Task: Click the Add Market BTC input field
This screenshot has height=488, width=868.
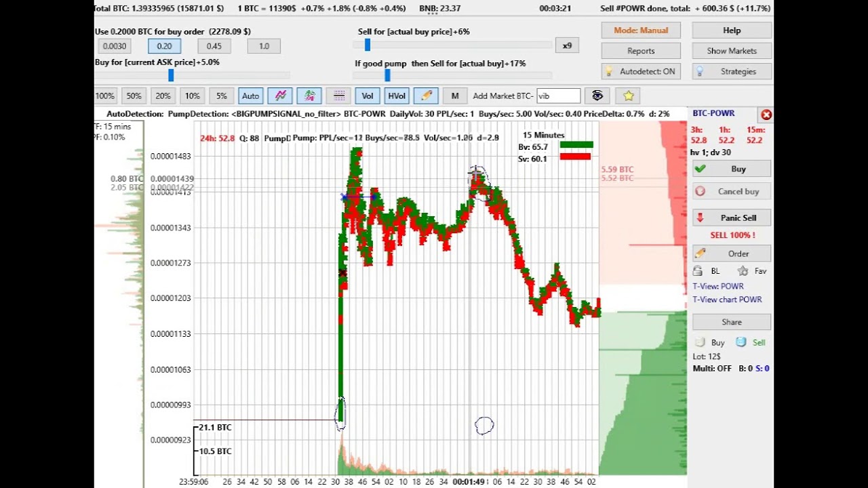Action: 559,96
